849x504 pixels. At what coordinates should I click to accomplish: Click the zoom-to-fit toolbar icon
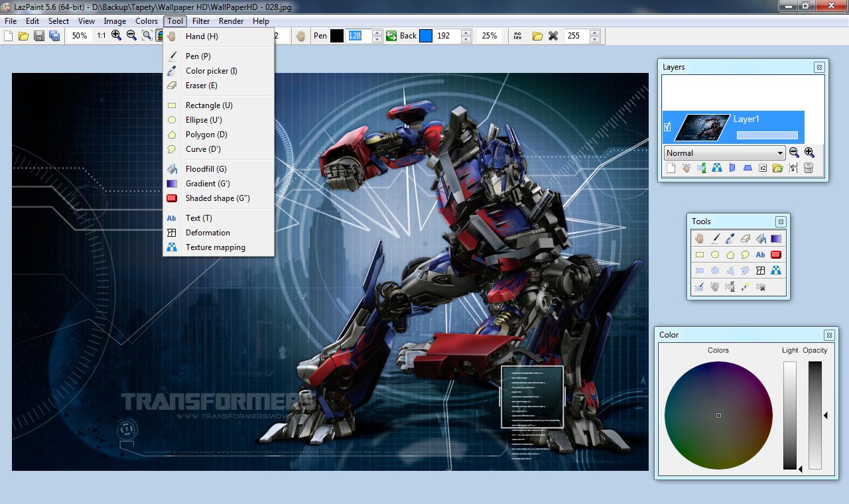coord(147,36)
